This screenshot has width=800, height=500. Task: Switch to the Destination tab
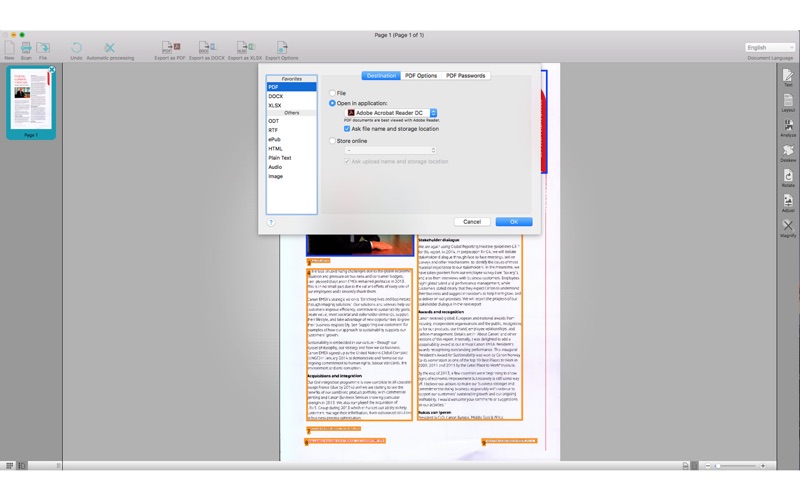381,76
